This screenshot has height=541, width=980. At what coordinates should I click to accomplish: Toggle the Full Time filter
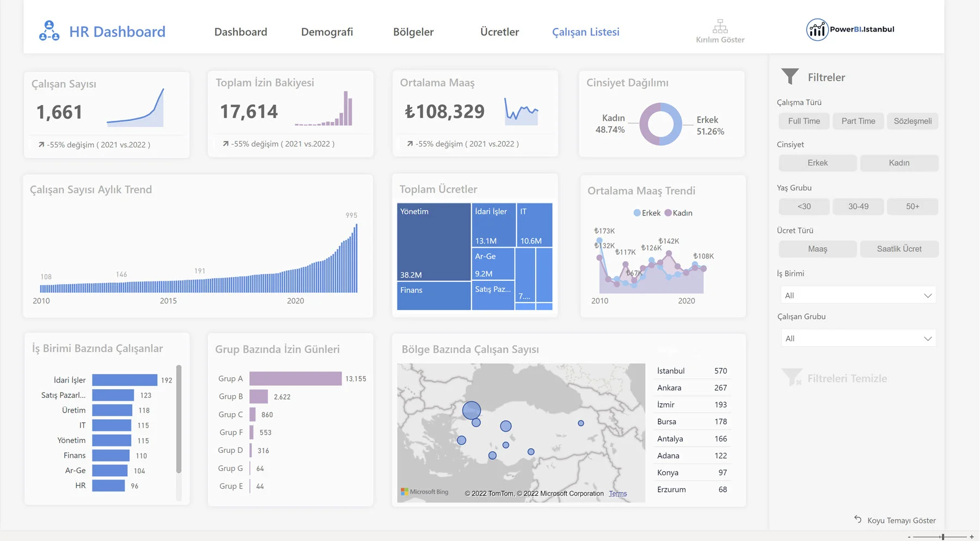click(x=804, y=121)
